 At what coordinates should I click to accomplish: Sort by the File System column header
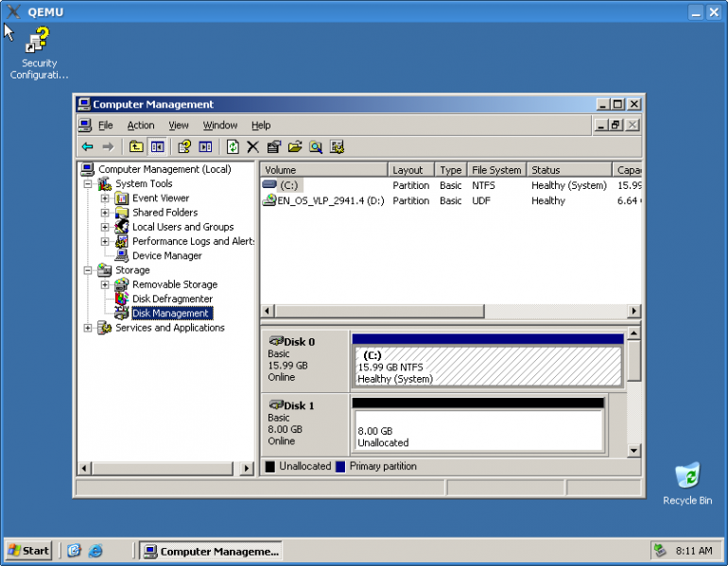pyautogui.click(x=496, y=170)
